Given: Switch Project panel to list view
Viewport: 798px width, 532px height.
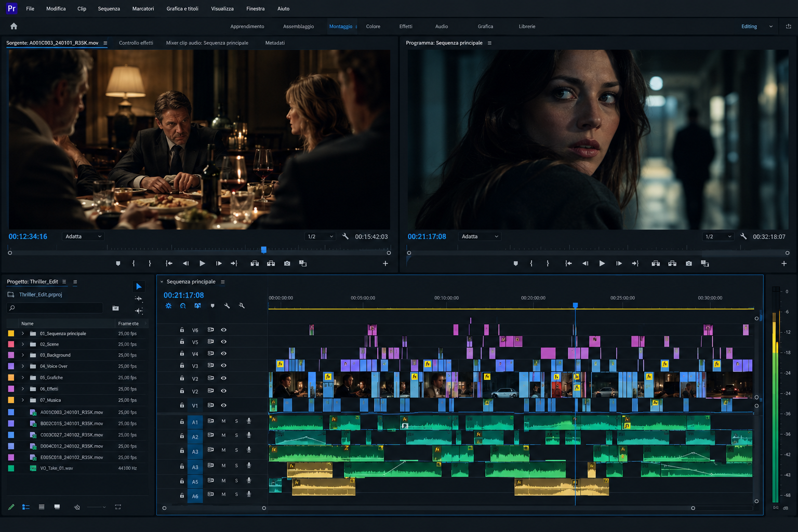Looking at the screenshot, I should tap(25, 507).
